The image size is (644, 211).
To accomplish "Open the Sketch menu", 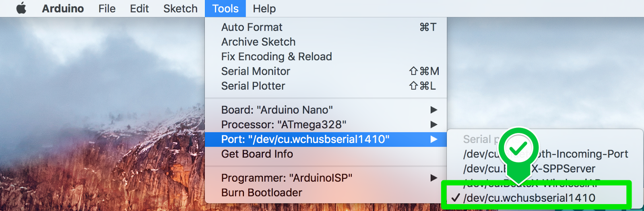I will 180,8.
